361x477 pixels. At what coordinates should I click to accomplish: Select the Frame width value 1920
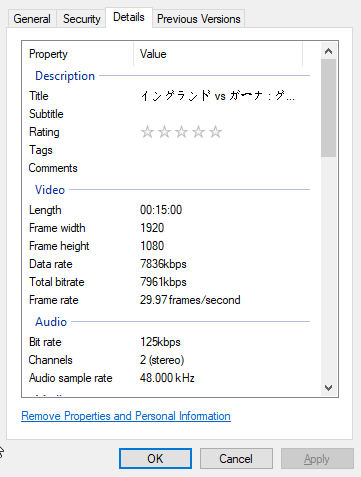point(152,228)
